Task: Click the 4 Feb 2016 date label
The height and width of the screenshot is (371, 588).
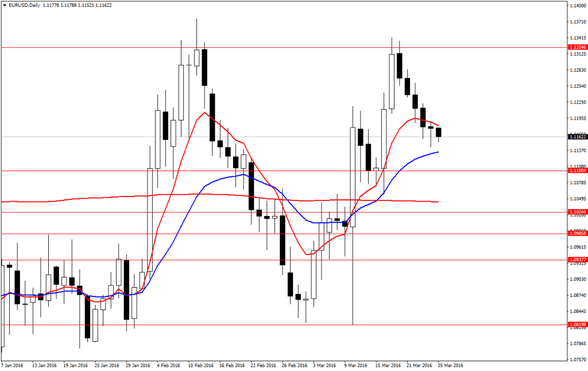Action: pyautogui.click(x=169, y=365)
